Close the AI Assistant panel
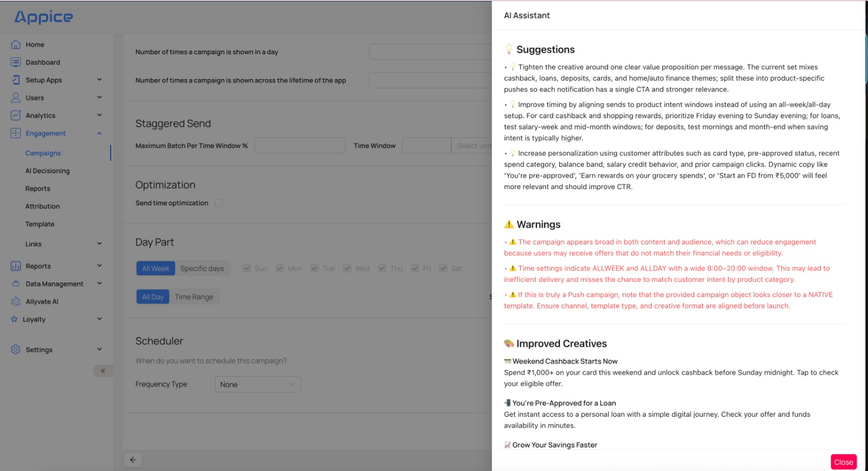 [844, 462]
